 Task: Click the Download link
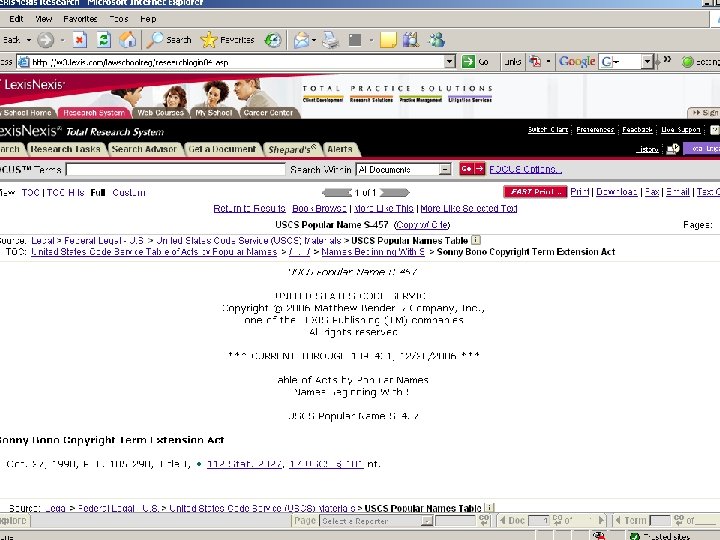pyautogui.click(x=617, y=192)
